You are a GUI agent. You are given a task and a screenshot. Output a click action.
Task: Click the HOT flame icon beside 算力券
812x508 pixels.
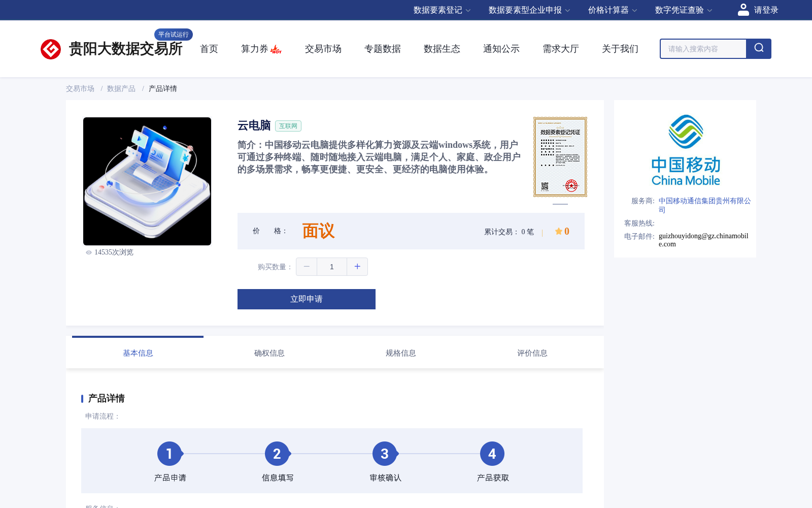(276, 49)
